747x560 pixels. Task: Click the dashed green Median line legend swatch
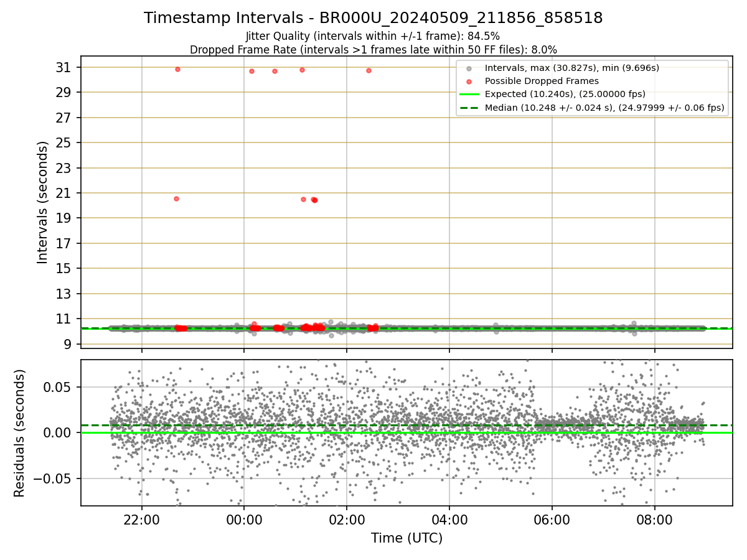pyautogui.click(x=469, y=108)
